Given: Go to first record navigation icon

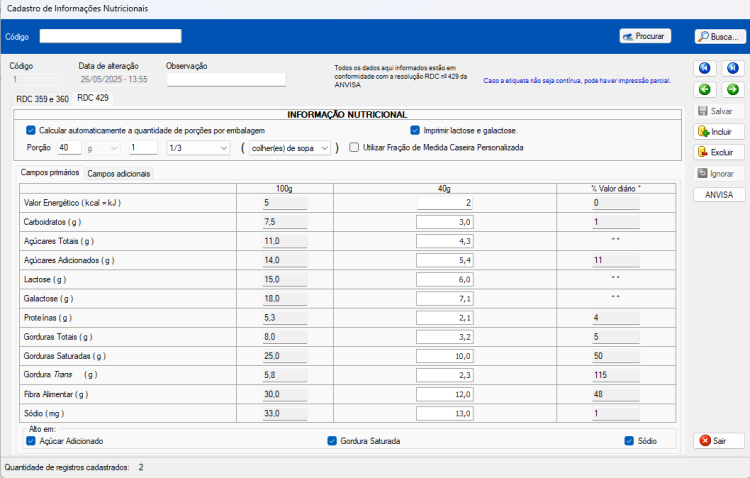Looking at the screenshot, I should pos(705,68).
